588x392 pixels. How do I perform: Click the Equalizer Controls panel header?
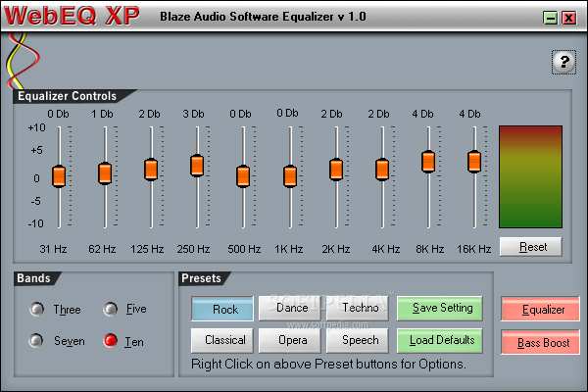click(x=68, y=96)
